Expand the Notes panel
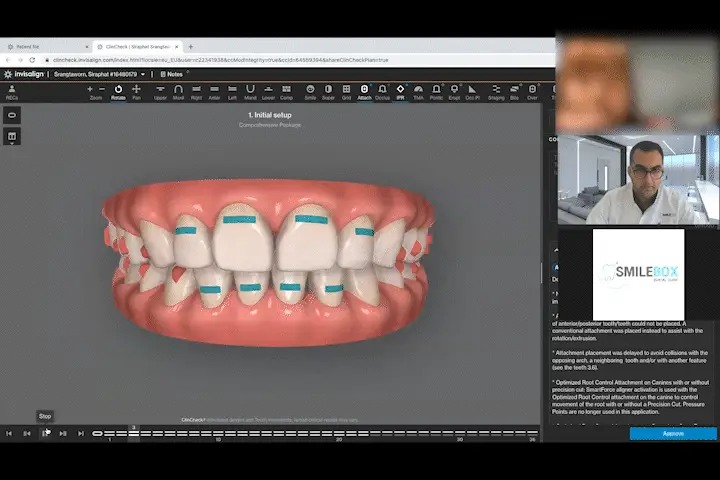 pos(171,74)
